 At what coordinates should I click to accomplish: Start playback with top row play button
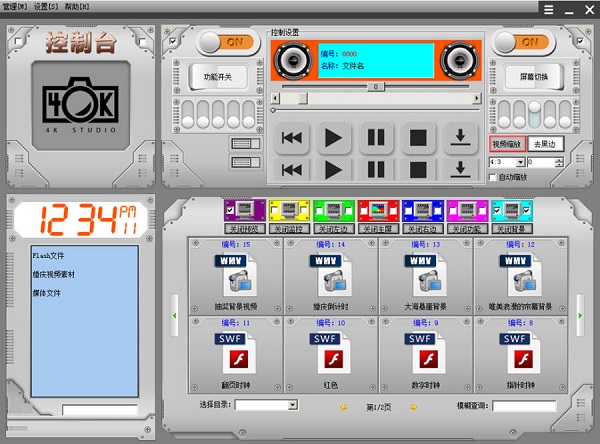333,137
